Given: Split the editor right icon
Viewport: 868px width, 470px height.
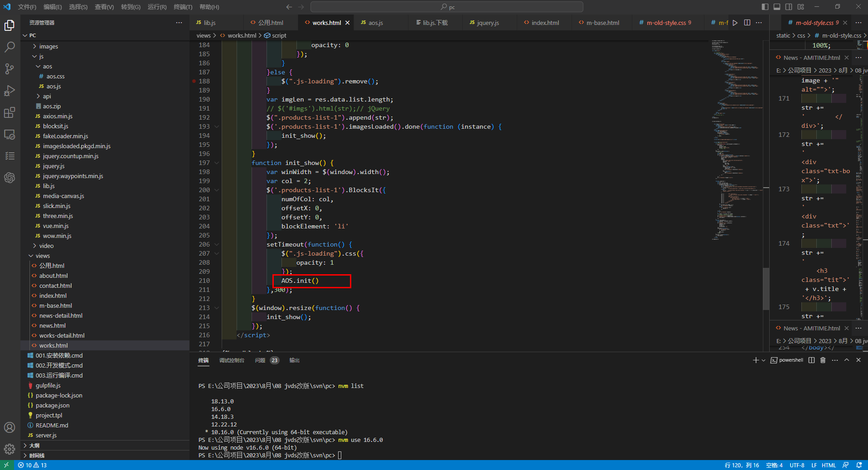Looking at the screenshot, I should click(x=747, y=23).
